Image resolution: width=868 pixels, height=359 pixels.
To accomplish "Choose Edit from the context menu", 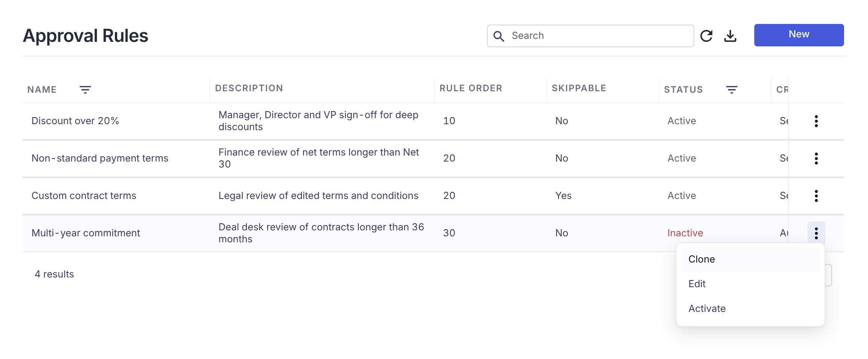I will (751, 284).
